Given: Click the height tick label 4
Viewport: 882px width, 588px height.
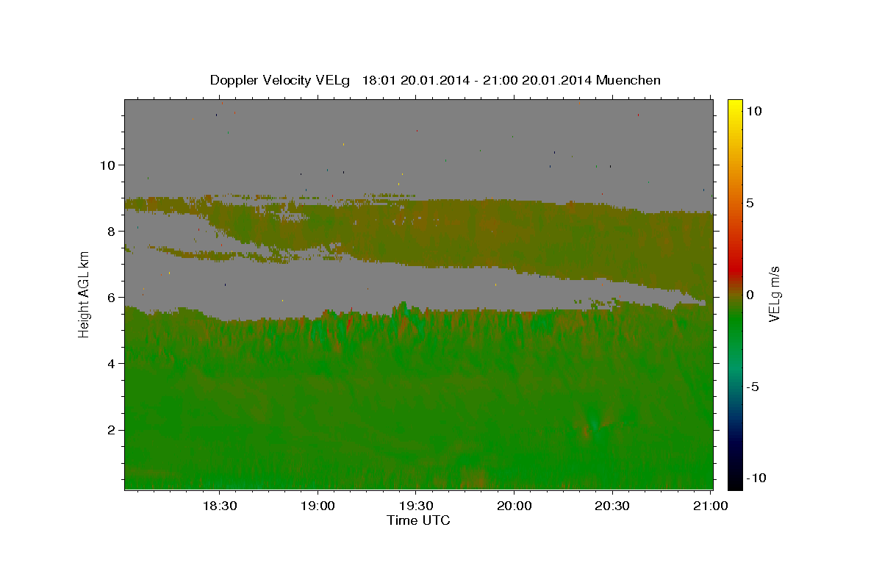Looking at the screenshot, I should [112, 363].
